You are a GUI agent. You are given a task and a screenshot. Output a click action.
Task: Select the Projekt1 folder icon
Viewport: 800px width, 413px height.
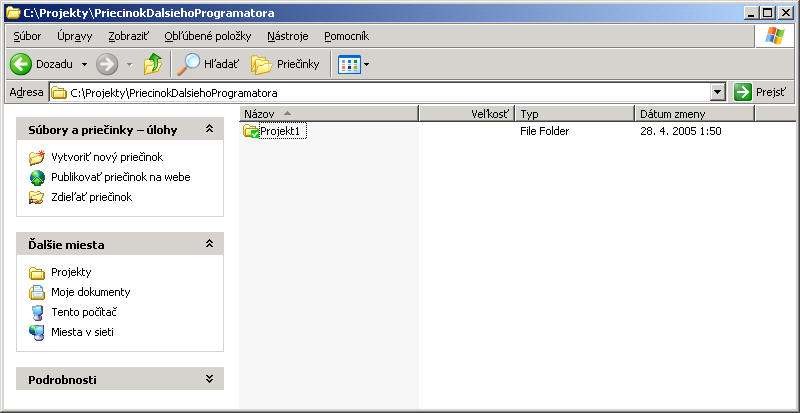(251, 131)
